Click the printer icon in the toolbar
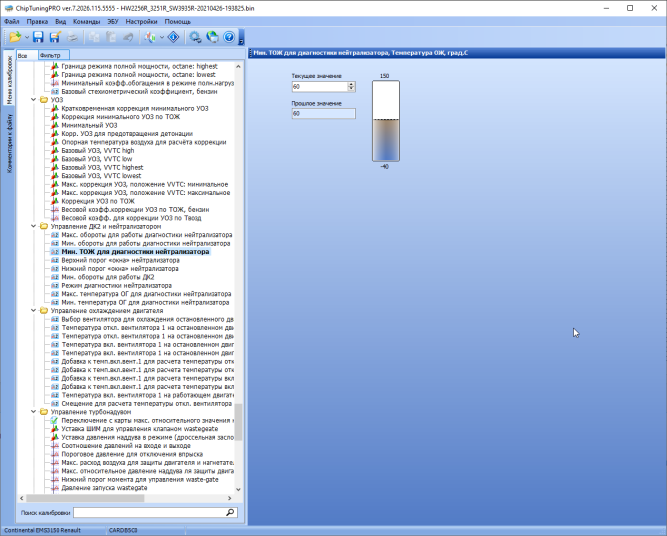Viewport: 667px width, 536px height. (72, 37)
